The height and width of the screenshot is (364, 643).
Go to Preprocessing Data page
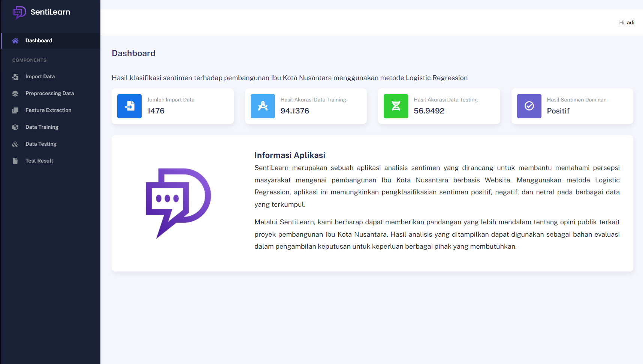(49, 93)
